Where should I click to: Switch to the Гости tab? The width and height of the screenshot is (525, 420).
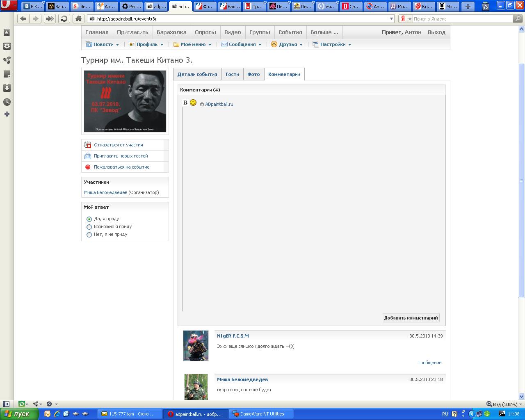(232, 74)
